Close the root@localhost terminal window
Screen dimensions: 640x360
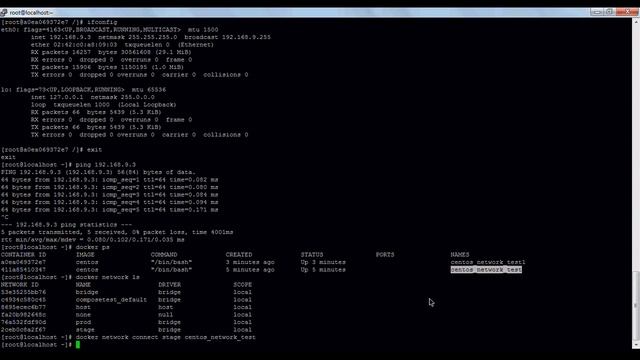coord(627,12)
